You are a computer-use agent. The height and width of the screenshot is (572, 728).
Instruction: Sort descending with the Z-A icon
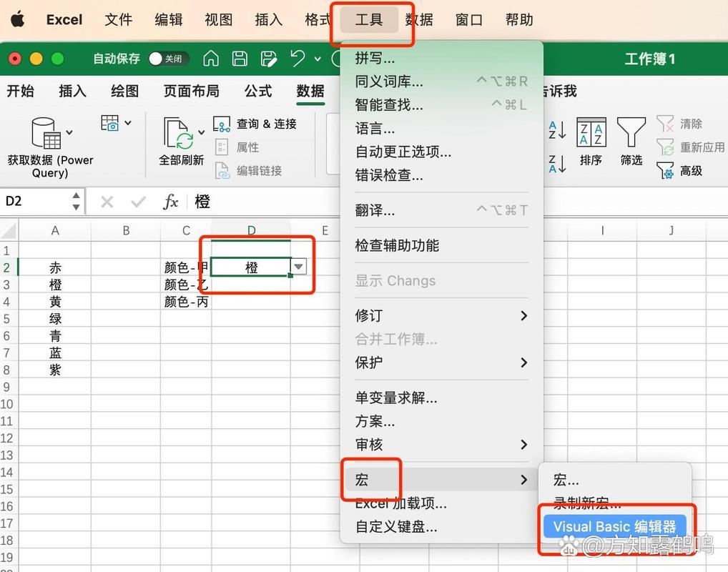pos(557,164)
